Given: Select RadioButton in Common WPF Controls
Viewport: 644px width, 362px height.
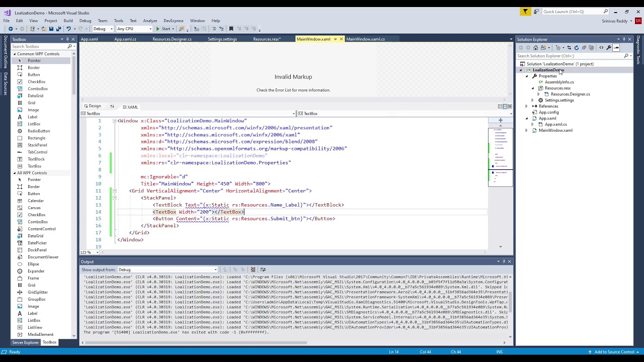Looking at the screenshot, I should tap(39, 131).
